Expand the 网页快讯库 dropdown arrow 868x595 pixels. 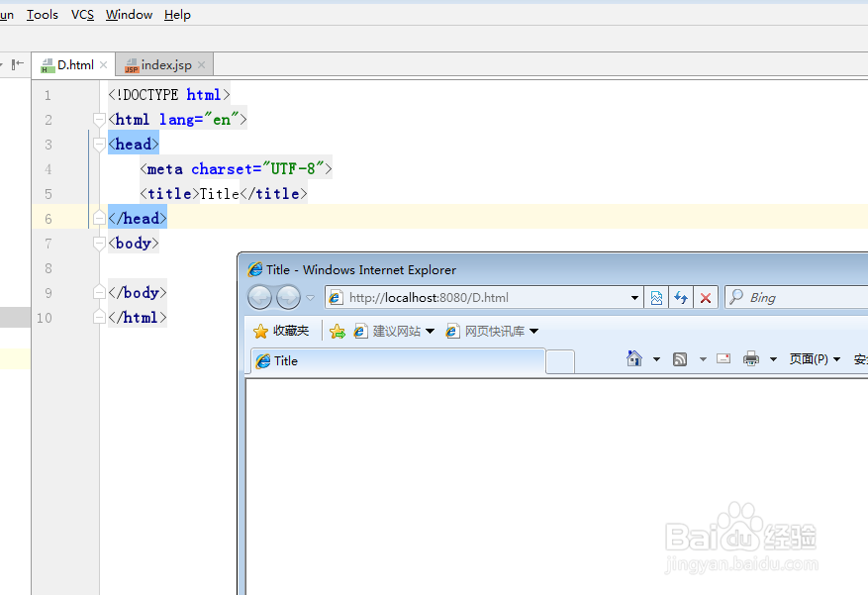tap(534, 331)
